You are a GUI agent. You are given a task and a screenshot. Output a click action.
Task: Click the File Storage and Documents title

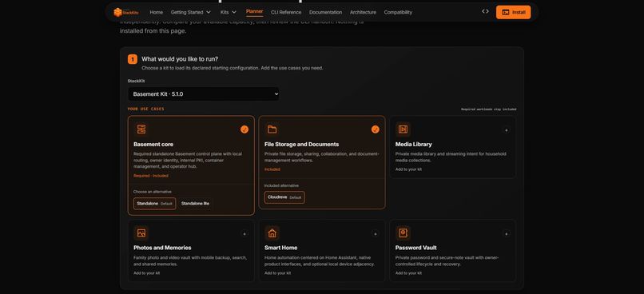(x=301, y=144)
